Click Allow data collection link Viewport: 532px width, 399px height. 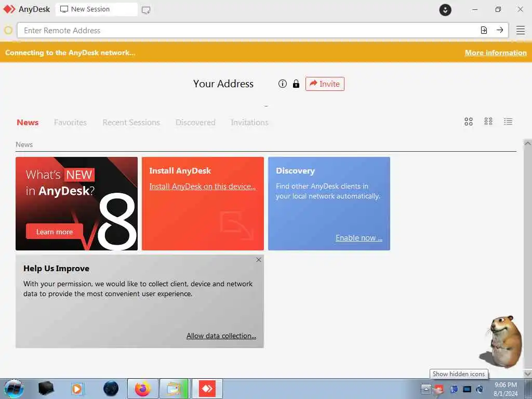[221, 336]
